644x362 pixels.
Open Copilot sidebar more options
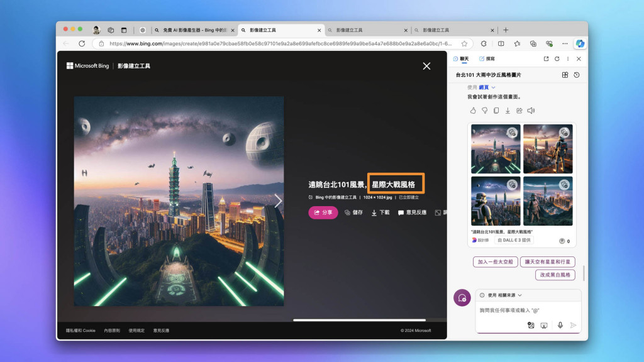coord(568,58)
